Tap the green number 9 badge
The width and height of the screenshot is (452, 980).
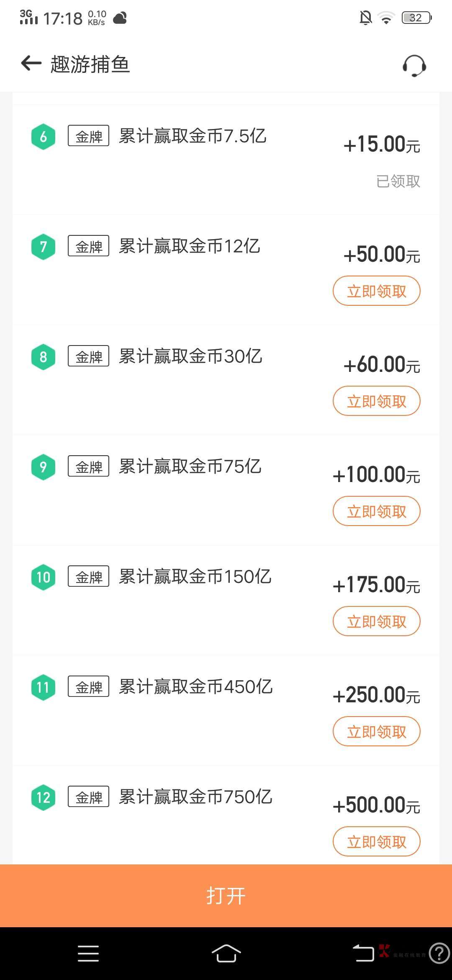pyautogui.click(x=44, y=467)
